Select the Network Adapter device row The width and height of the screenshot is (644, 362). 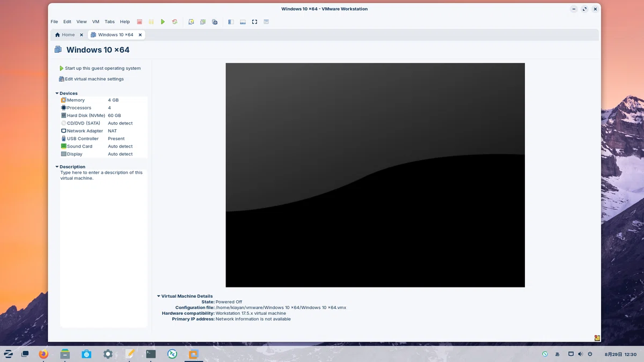tap(104, 131)
